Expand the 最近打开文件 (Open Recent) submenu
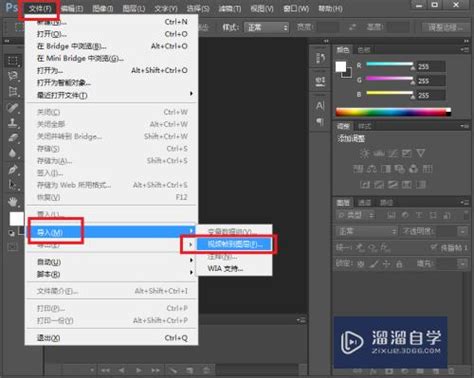Screen dimensions: 474x378 111,95
